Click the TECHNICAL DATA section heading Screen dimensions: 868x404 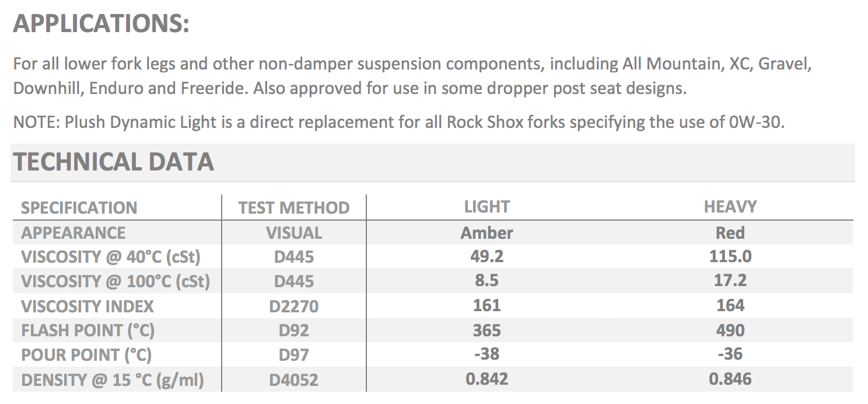point(114,162)
